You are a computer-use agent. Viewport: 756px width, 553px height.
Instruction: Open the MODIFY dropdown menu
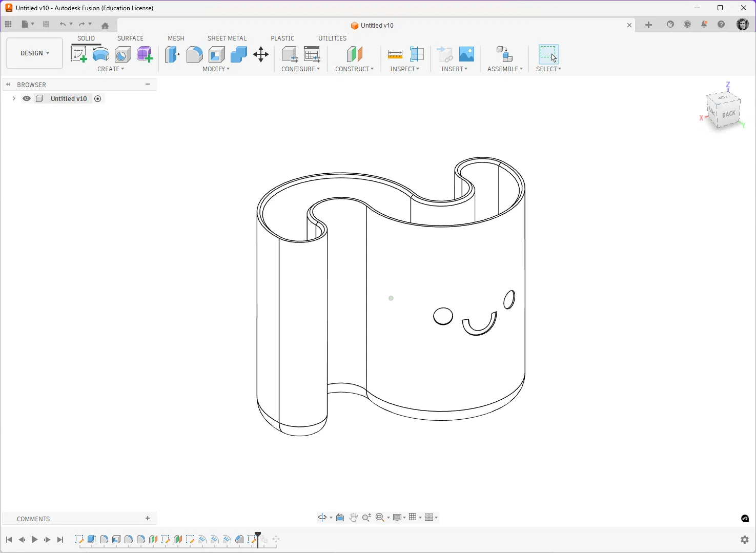coord(216,69)
